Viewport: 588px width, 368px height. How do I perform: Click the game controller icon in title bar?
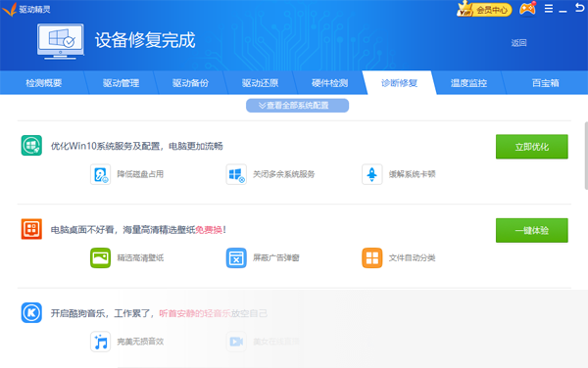pyautogui.click(x=527, y=9)
